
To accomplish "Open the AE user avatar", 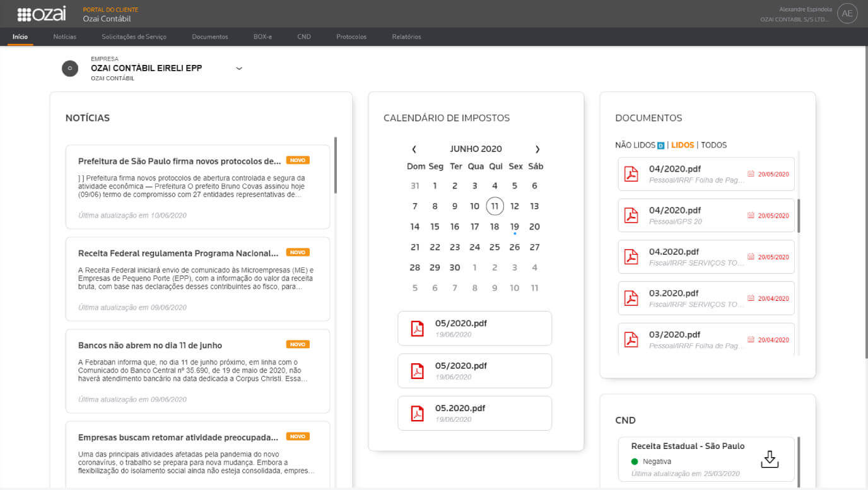I will (x=847, y=13).
